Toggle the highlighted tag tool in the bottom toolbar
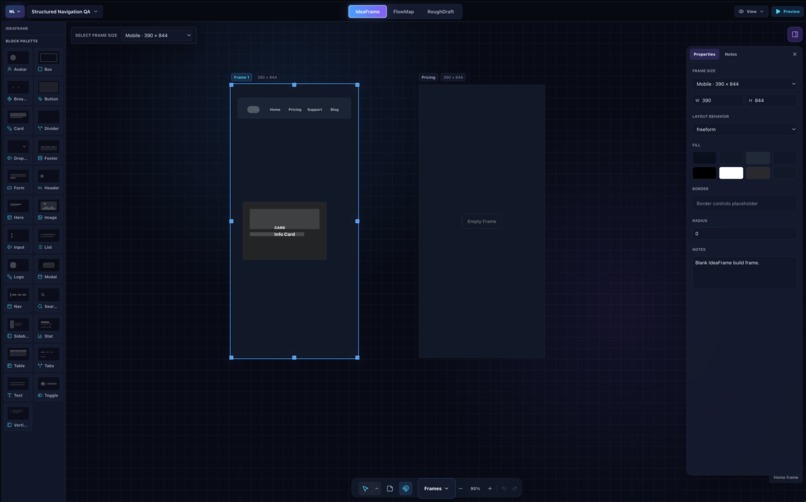 406,489
